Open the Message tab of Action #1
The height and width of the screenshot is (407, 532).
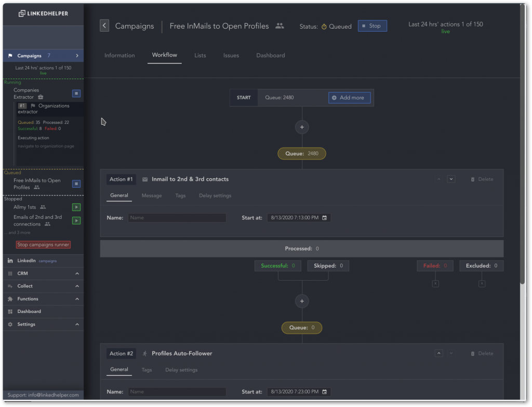coord(152,195)
